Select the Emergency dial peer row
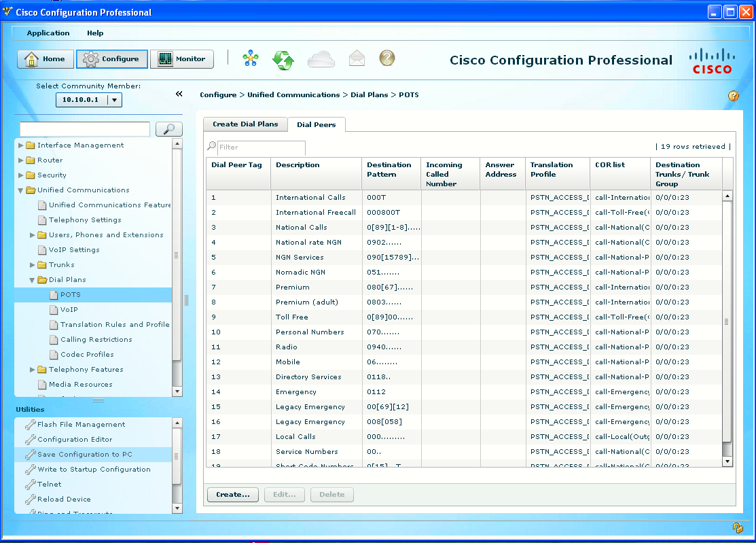The width and height of the screenshot is (756, 543). 465,391
